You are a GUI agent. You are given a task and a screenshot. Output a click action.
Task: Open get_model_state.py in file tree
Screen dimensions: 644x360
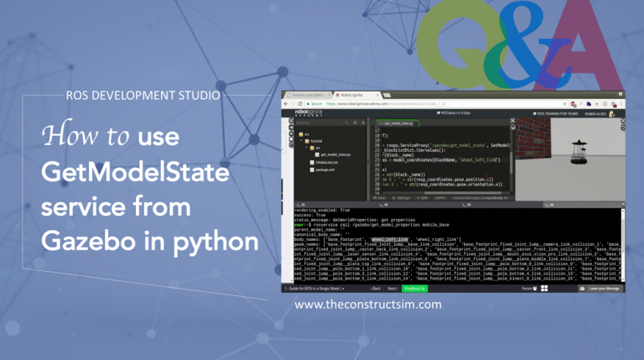click(333, 155)
